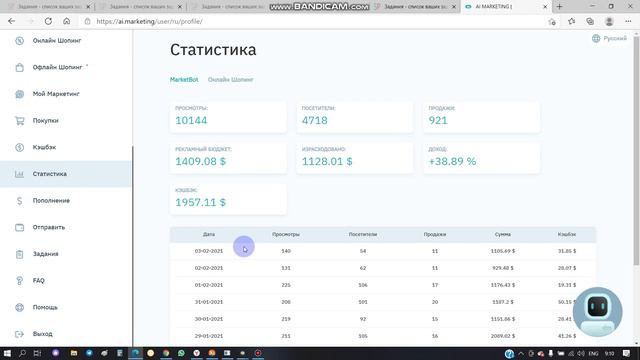
Task: Click the 1409.08 $ ad budget value
Action: [200, 161]
